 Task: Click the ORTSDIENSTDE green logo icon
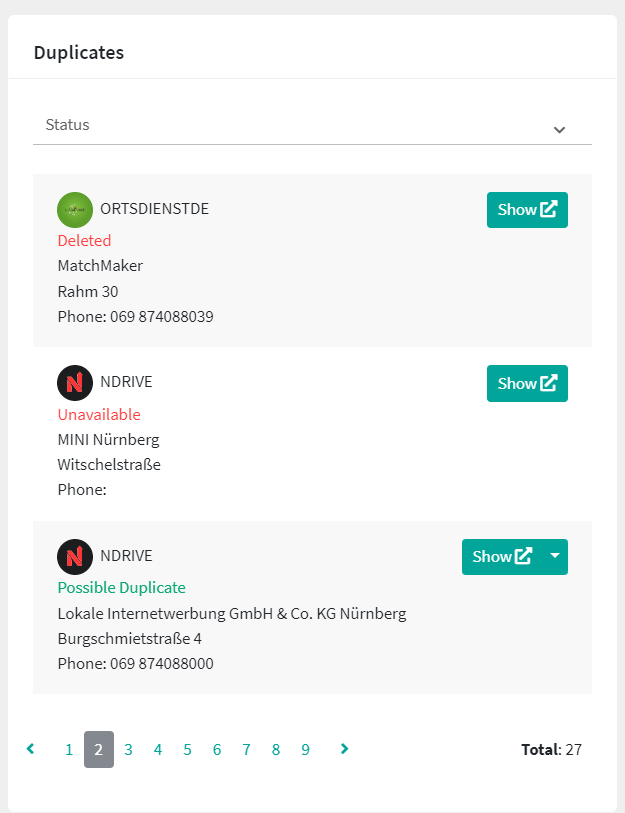[75, 209]
